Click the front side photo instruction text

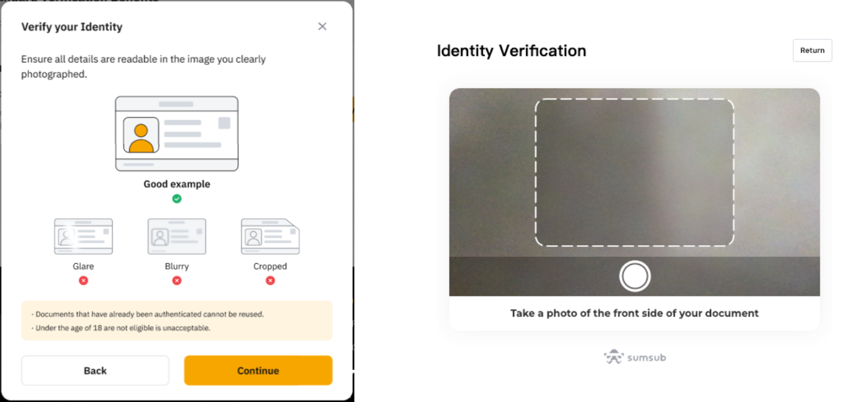tap(634, 313)
